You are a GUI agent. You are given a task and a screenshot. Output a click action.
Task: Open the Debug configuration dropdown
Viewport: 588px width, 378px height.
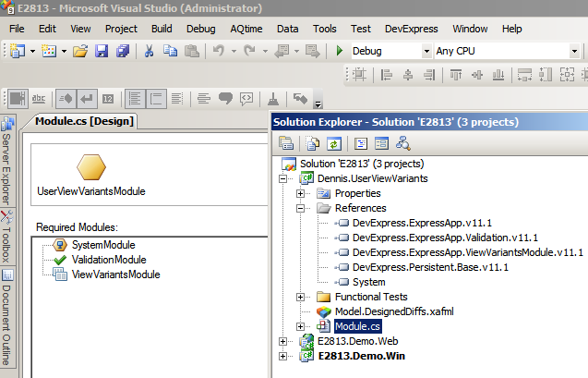pyautogui.click(x=426, y=51)
